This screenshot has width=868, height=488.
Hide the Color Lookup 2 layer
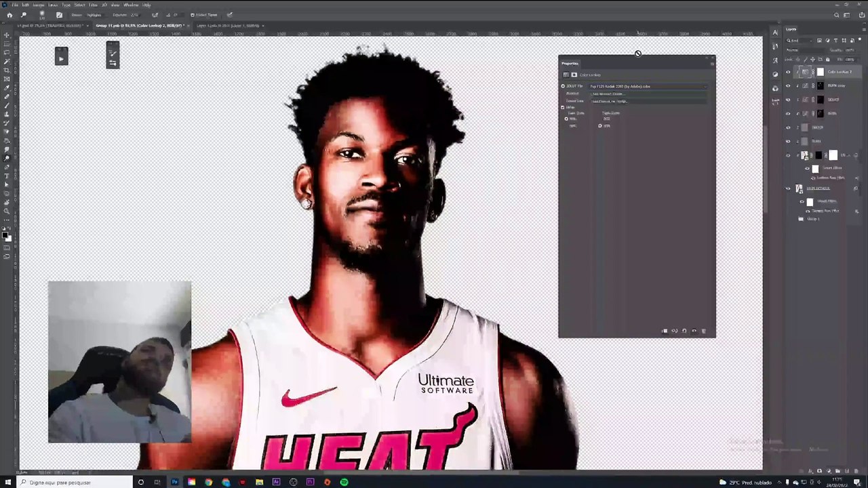pos(788,72)
